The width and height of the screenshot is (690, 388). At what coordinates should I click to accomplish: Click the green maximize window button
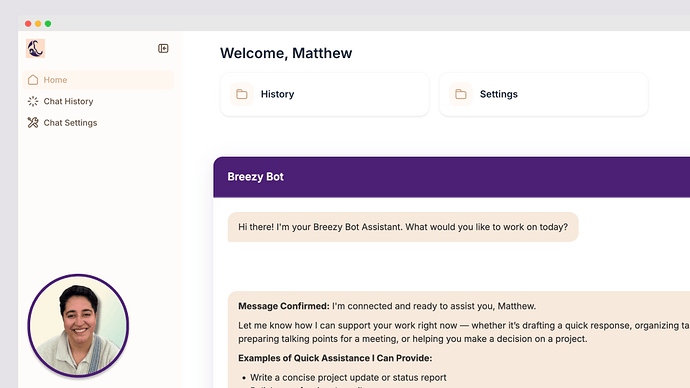pyautogui.click(x=48, y=24)
